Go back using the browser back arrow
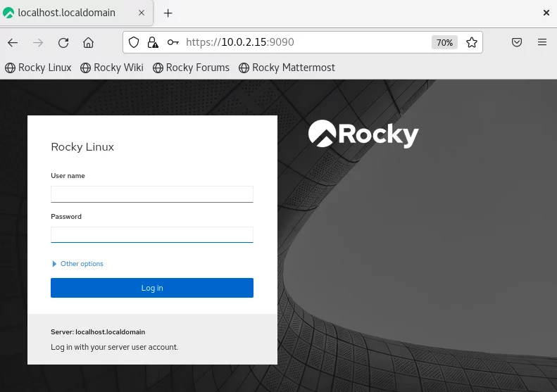The width and height of the screenshot is (557, 392). click(13, 43)
